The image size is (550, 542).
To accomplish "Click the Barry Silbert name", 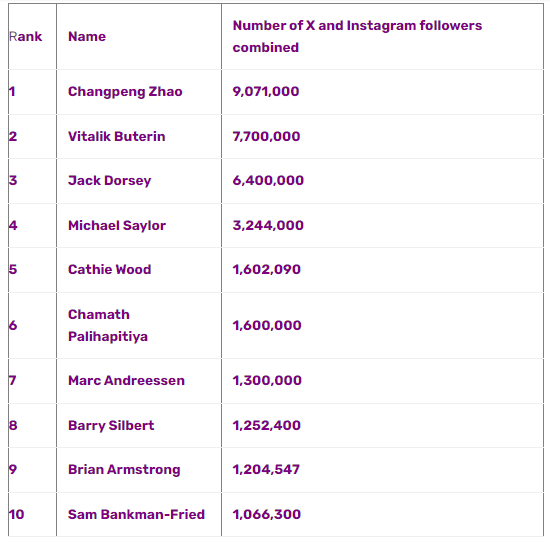I will [111, 426].
